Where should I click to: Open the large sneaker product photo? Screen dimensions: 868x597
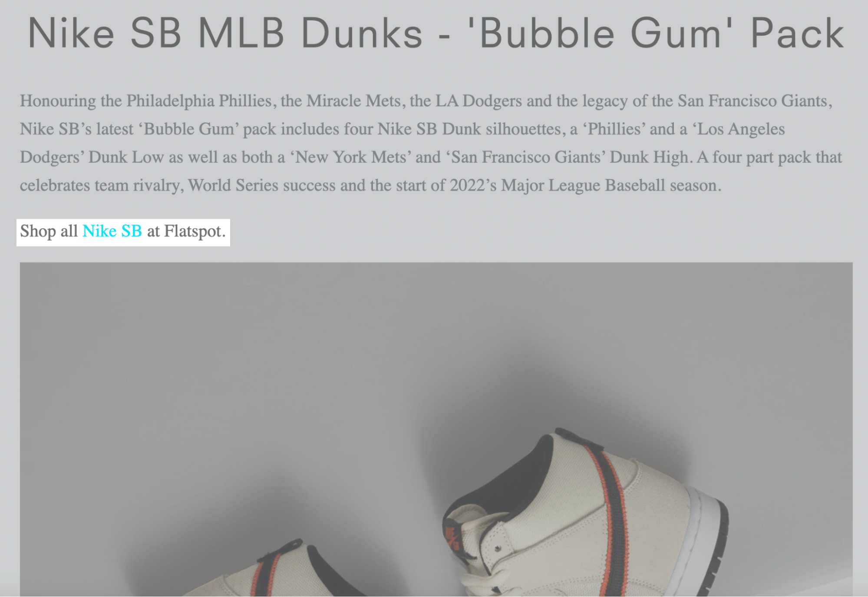(x=436, y=429)
